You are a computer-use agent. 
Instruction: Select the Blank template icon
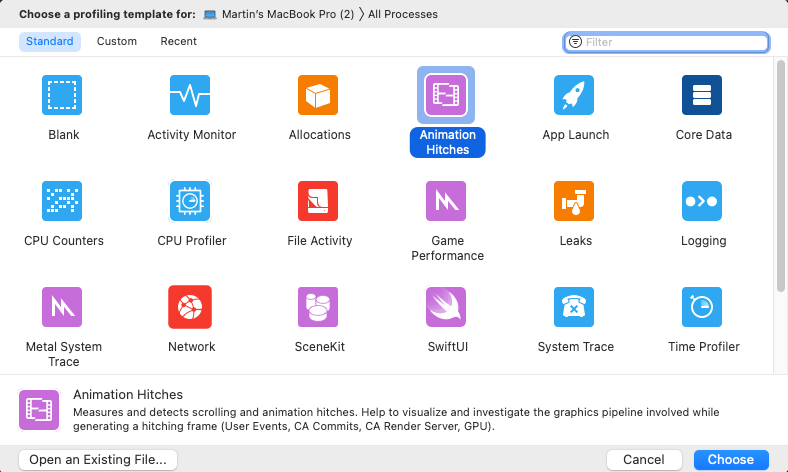coord(62,96)
